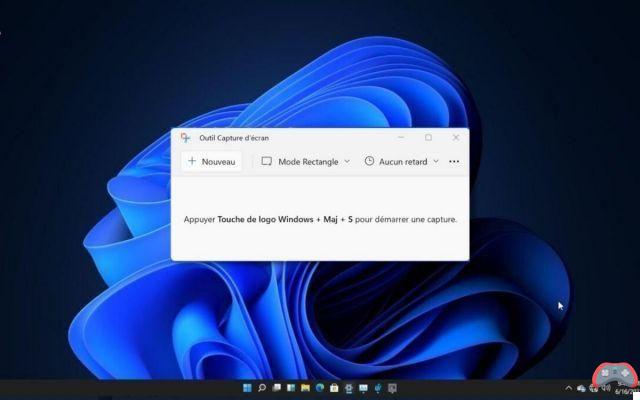640x400 pixels.
Task: Show hidden system tray icons chevron
Action: click(x=569, y=388)
